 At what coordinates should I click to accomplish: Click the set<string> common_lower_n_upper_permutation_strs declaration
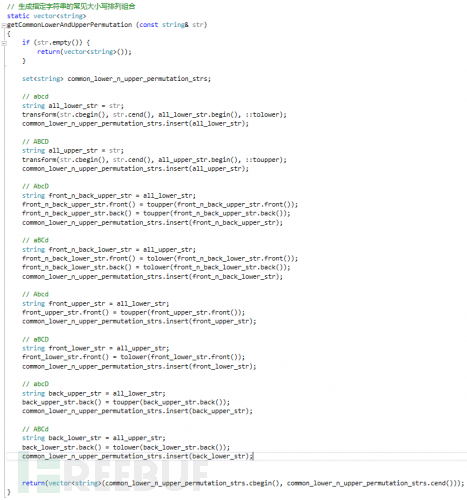coord(116,79)
